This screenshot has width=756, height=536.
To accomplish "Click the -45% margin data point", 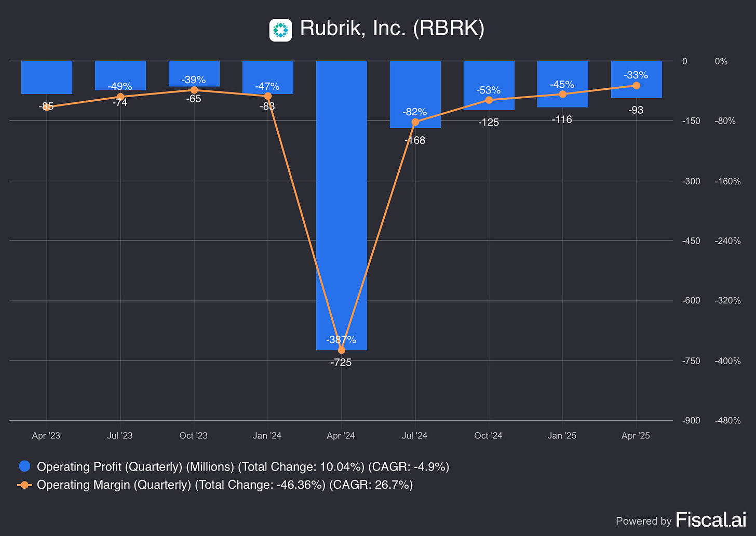I will [x=562, y=94].
